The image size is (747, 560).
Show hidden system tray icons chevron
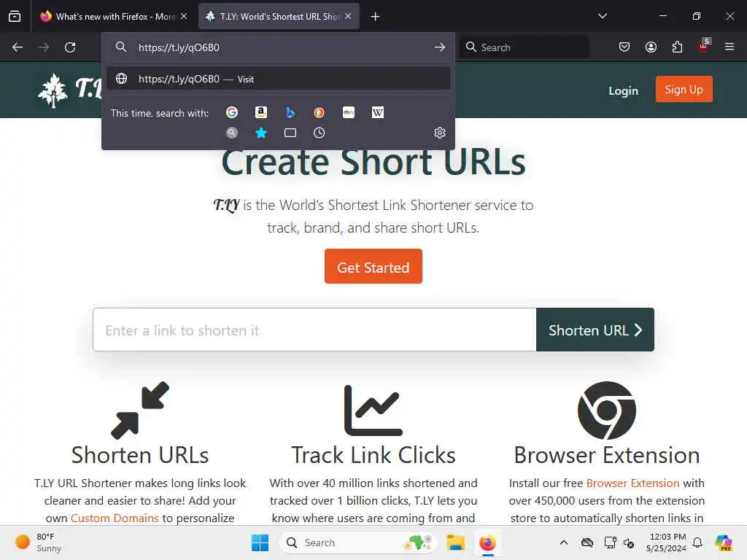[x=564, y=542]
